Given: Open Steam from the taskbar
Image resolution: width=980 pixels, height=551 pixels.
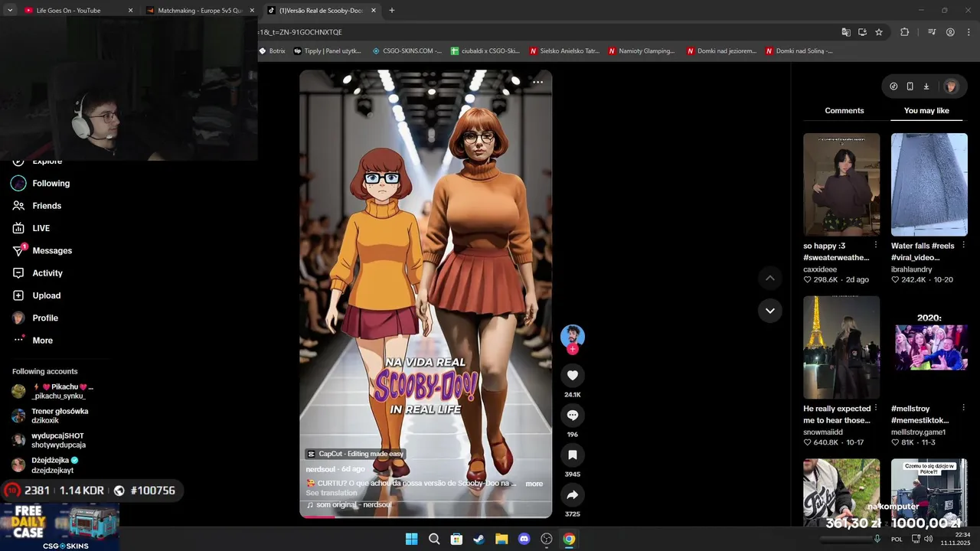Looking at the screenshot, I should pyautogui.click(x=479, y=539).
